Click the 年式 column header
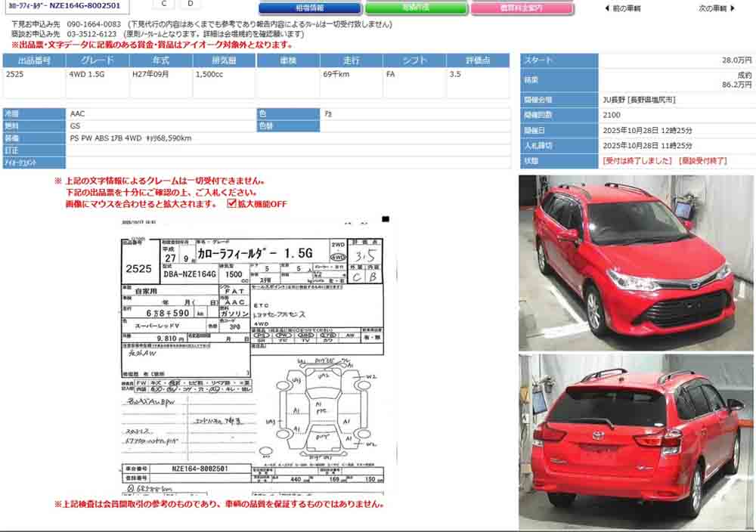Image resolution: width=756 pixels, height=532 pixels. tap(160, 60)
